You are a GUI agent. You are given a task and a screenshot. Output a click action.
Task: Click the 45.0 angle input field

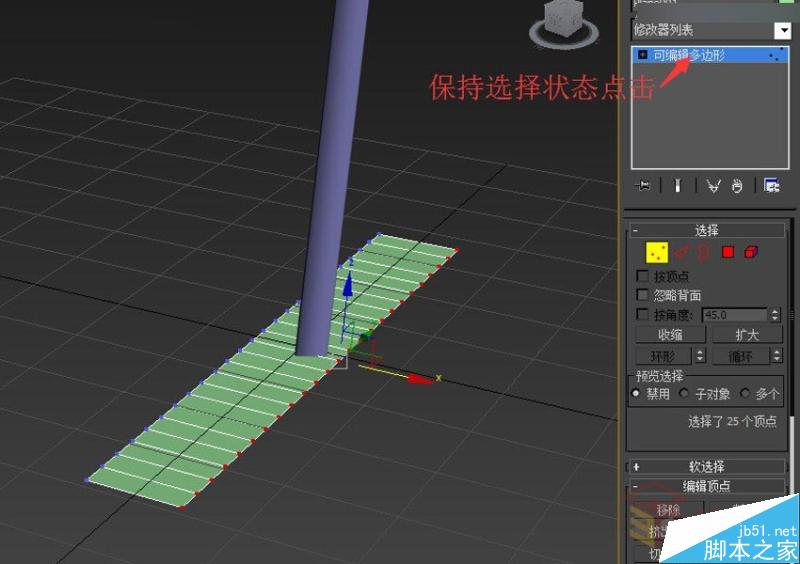tap(735, 315)
